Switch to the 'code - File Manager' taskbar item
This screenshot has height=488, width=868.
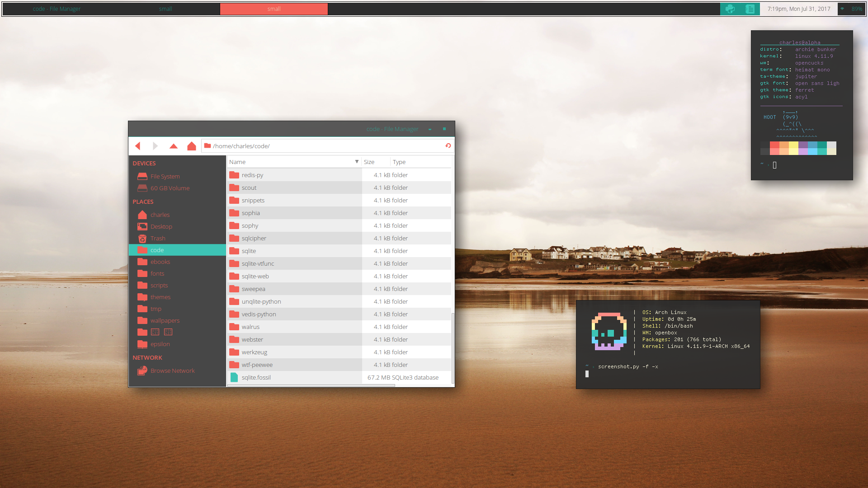point(57,9)
